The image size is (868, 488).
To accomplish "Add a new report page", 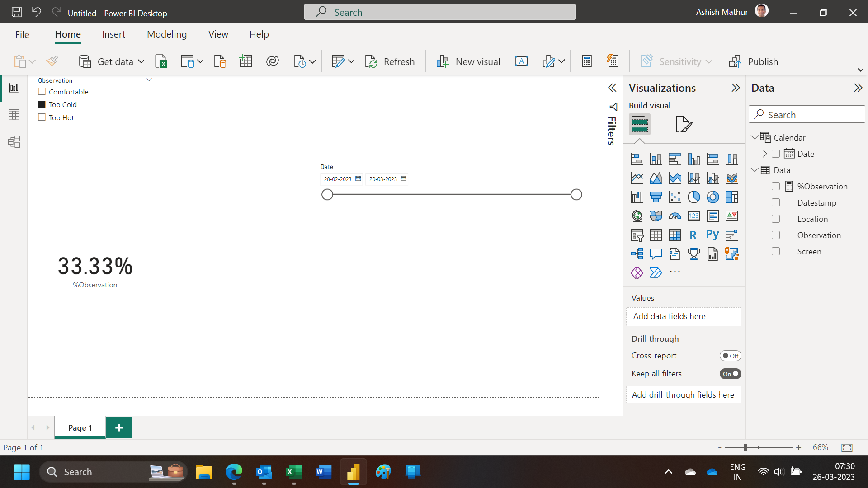I will click(x=119, y=427).
